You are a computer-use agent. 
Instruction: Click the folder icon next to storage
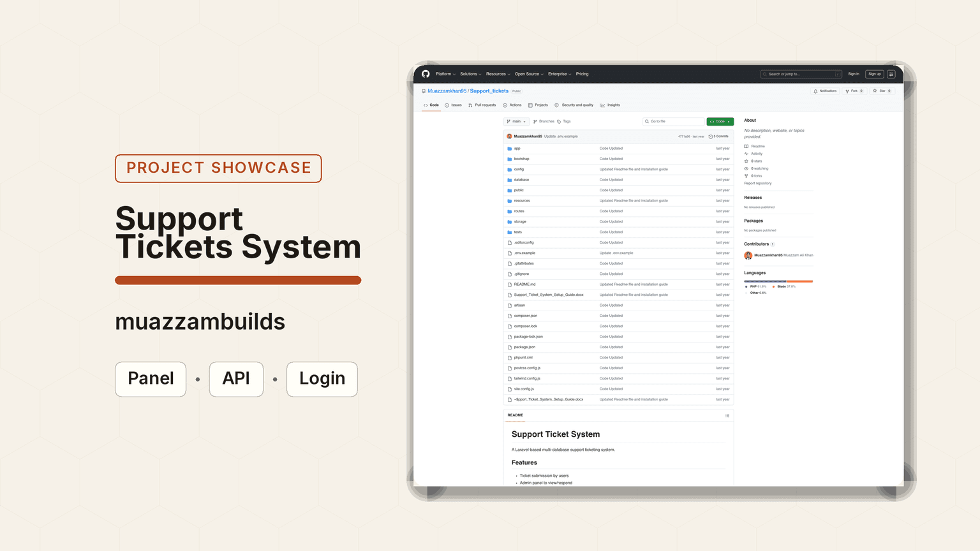[x=510, y=222]
